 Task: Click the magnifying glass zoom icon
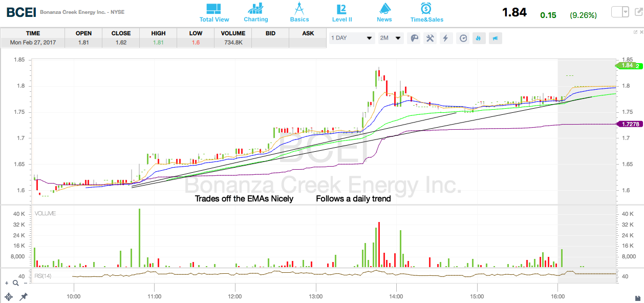(x=15, y=282)
